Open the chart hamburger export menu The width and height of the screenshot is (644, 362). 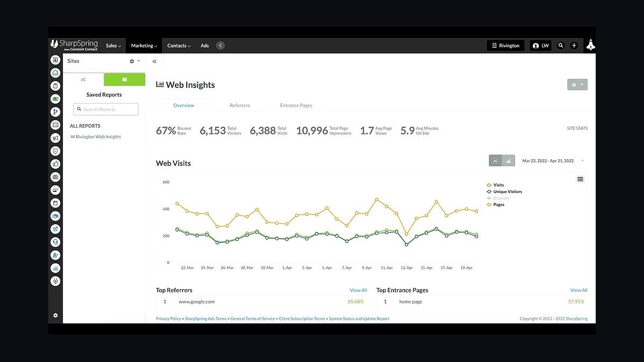tap(580, 179)
